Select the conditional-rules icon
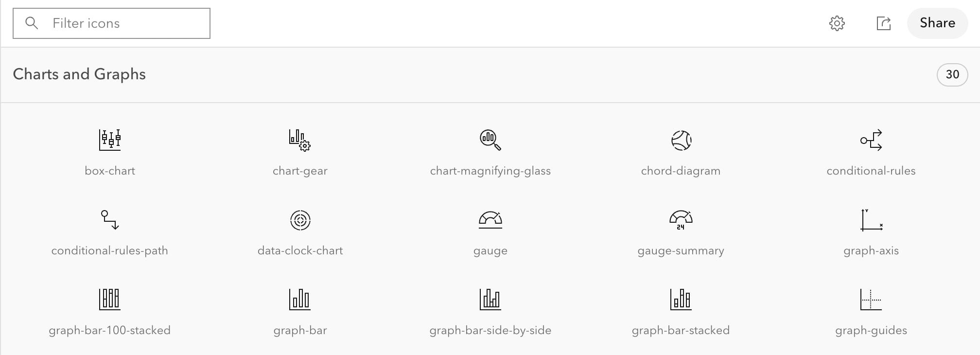 tap(871, 139)
